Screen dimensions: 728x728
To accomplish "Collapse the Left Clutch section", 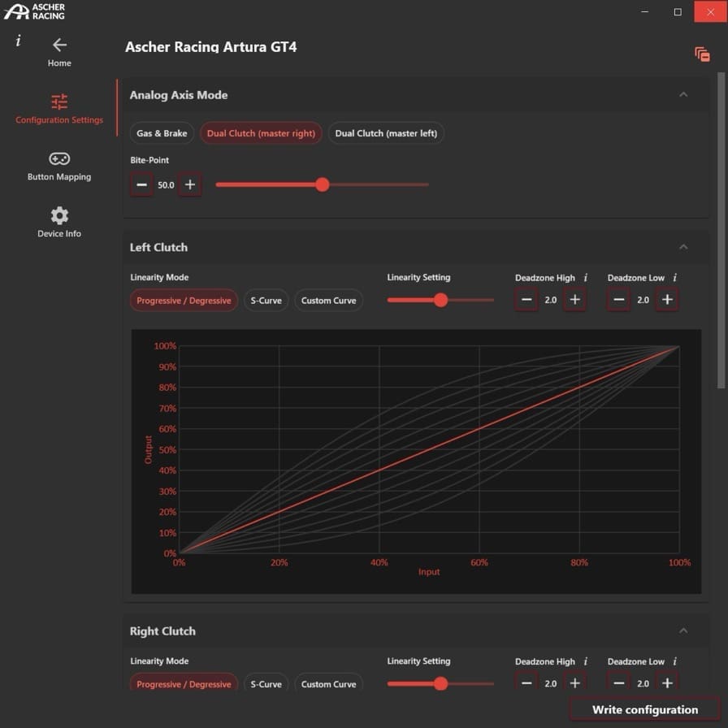I will coord(683,247).
